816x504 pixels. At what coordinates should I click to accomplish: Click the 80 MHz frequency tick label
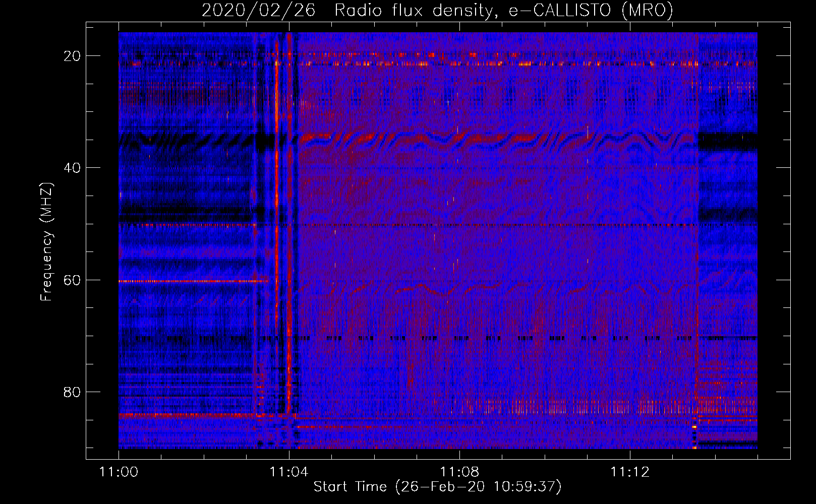[73, 392]
